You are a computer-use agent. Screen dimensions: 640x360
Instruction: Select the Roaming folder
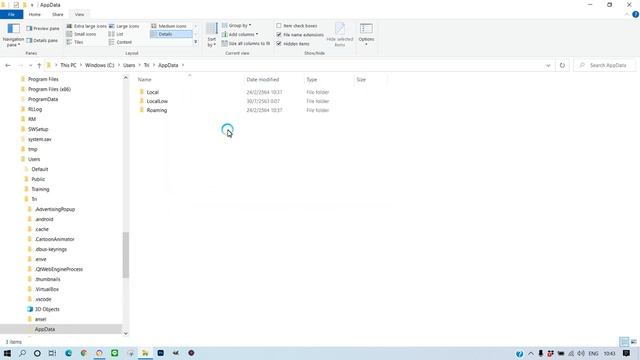157,110
